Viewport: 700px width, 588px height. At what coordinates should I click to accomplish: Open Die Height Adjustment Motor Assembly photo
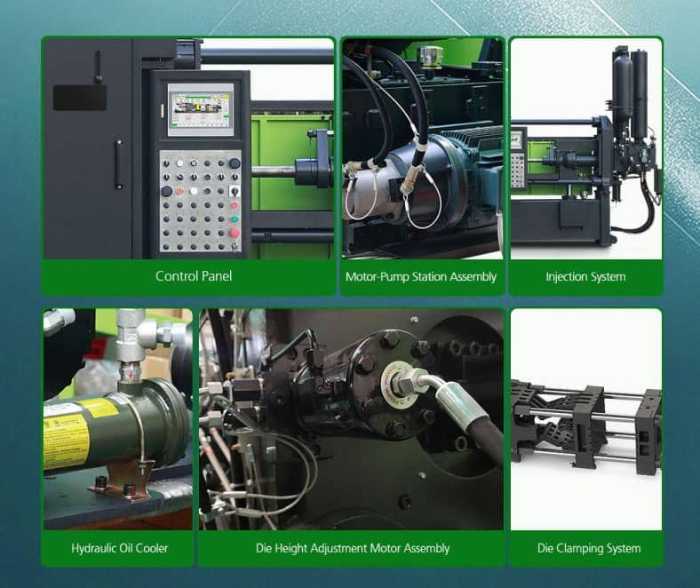click(352, 419)
